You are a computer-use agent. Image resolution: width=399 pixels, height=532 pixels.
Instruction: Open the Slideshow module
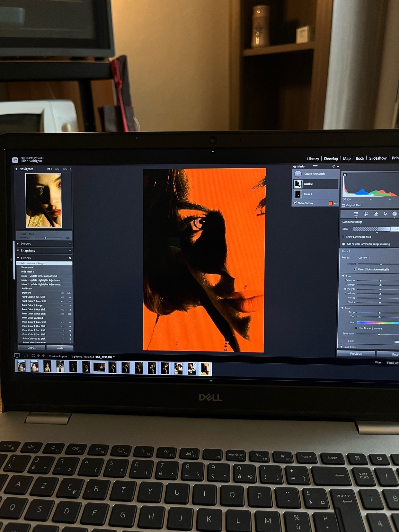pyautogui.click(x=378, y=158)
